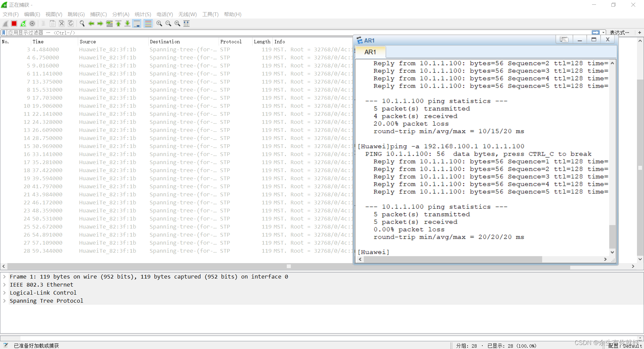Go forward to next packet arrow
This screenshot has width=644, height=349.
100,23
